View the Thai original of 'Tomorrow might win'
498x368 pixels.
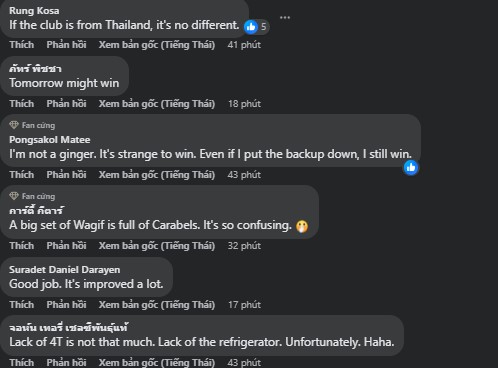coord(157,104)
